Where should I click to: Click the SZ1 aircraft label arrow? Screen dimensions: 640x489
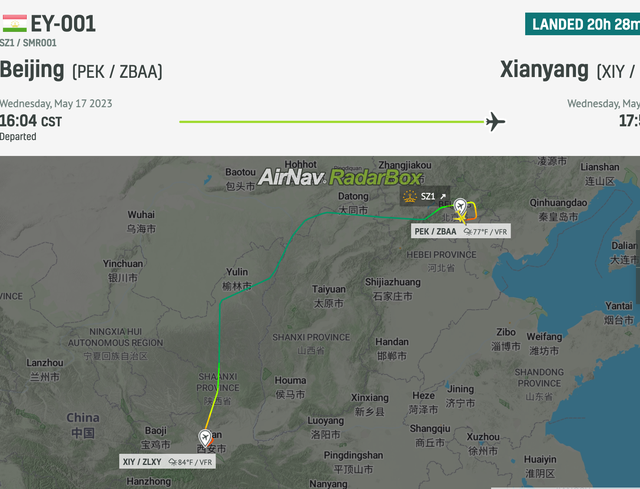pyautogui.click(x=442, y=196)
